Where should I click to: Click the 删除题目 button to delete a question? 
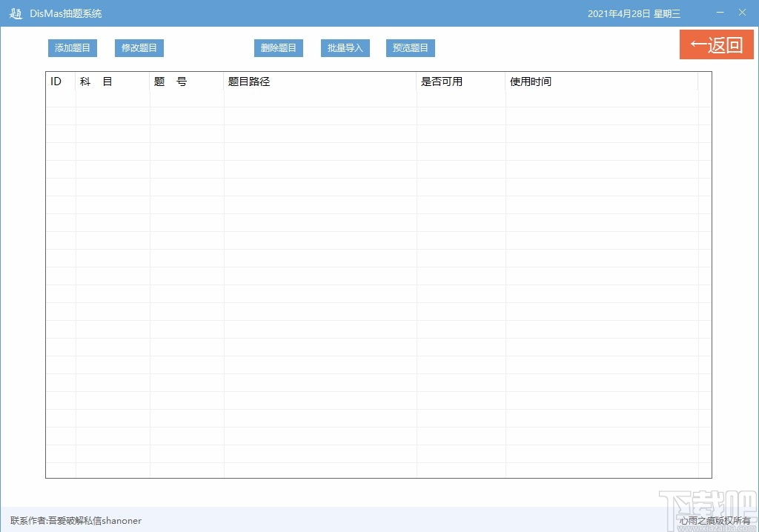(278, 47)
